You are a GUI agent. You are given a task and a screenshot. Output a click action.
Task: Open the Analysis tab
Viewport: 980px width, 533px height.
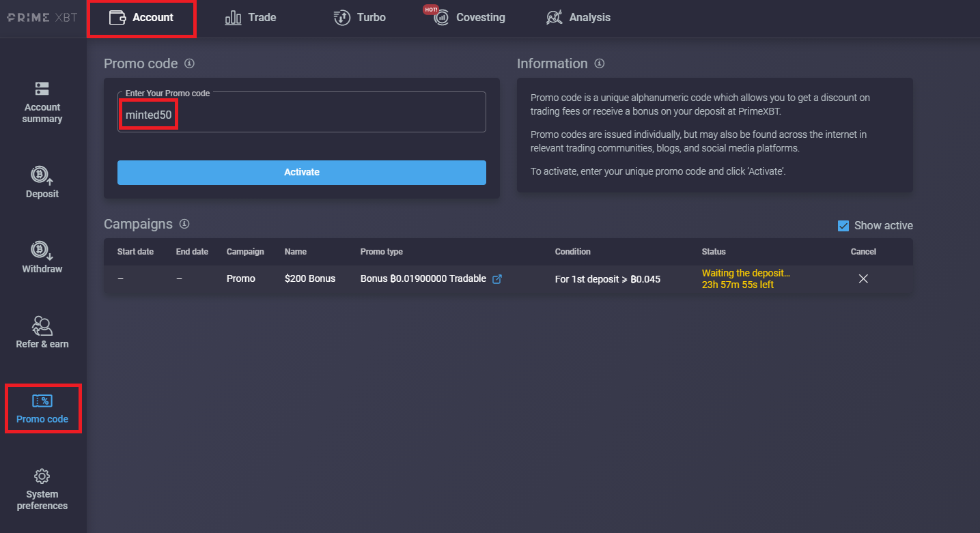pyautogui.click(x=578, y=18)
